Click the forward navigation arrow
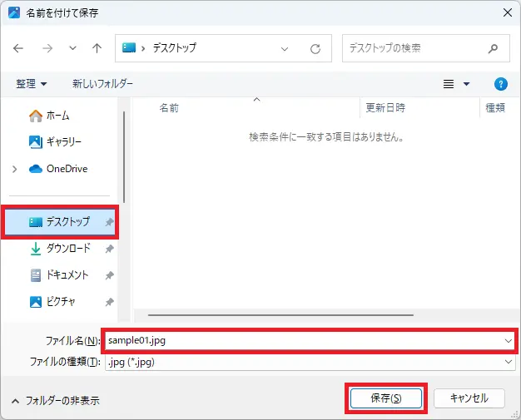The image size is (521, 420). pyautogui.click(x=46, y=48)
